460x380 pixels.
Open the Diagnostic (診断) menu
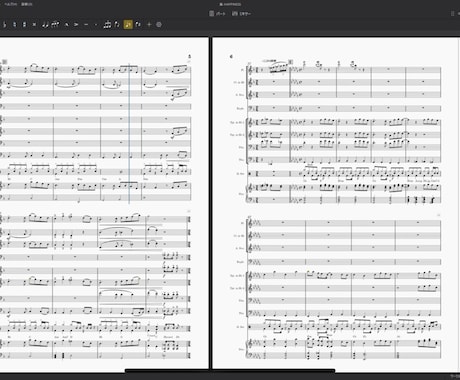pyautogui.click(x=27, y=4)
